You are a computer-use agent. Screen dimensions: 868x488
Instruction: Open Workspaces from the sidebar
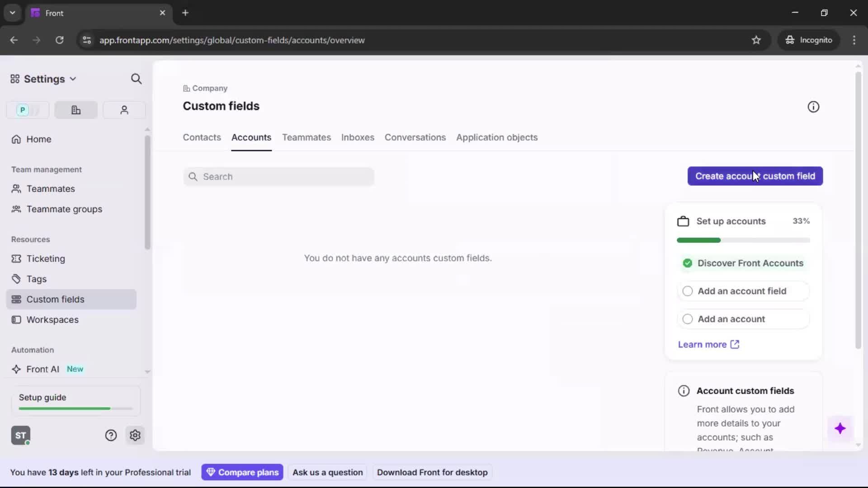tap(53, 319)
